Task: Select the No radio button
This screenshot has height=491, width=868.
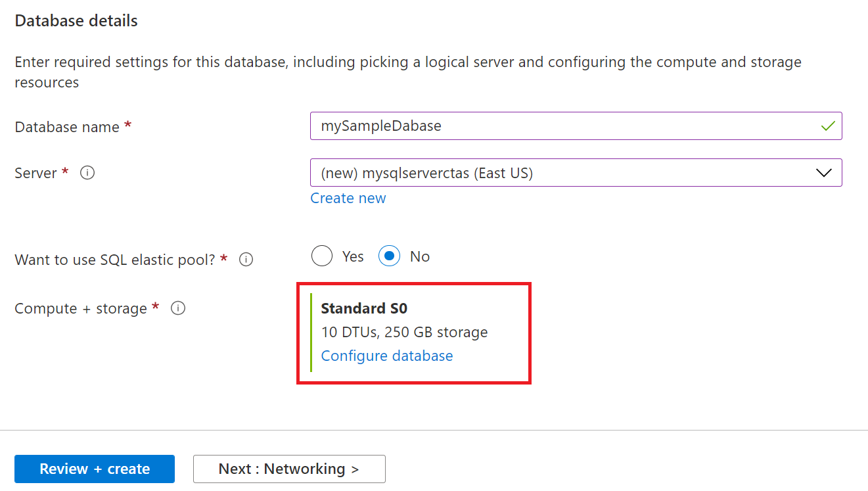Action: [x=390, y=256]
